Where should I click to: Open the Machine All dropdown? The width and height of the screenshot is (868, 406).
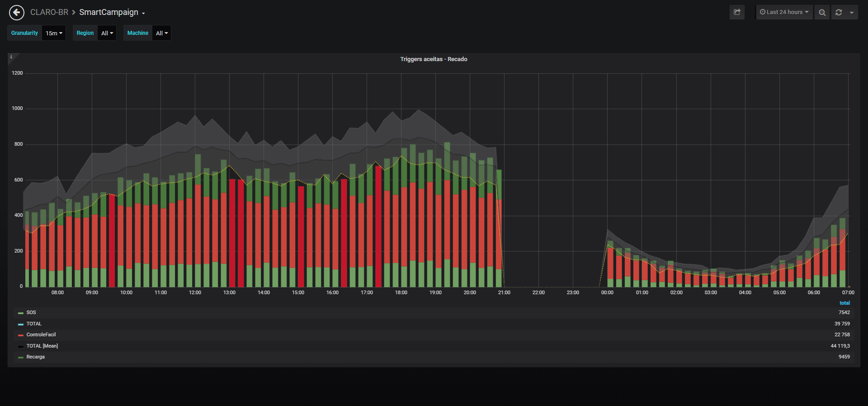162,33
